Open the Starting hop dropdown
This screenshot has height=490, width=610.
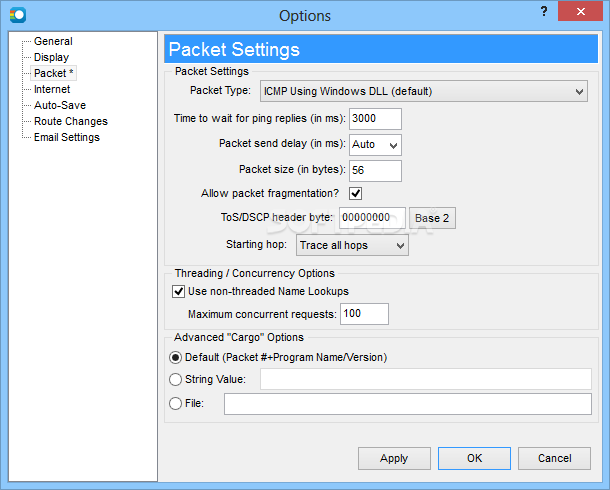[x=352, y=245]
